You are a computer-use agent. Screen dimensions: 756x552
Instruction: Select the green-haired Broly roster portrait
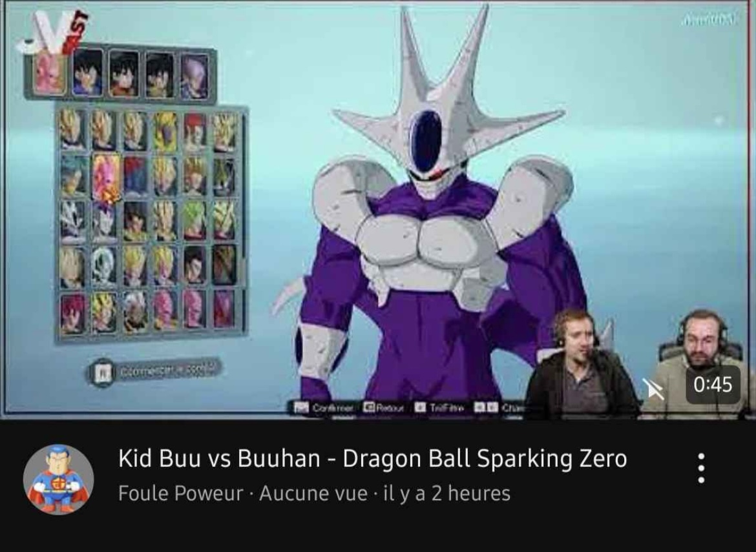[x=194, y=221]
